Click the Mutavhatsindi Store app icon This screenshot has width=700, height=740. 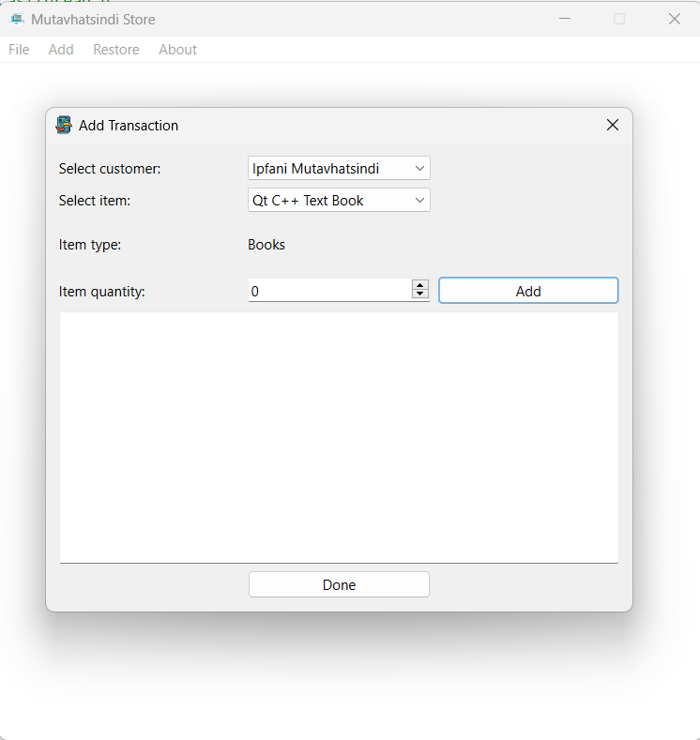point(17,19)
